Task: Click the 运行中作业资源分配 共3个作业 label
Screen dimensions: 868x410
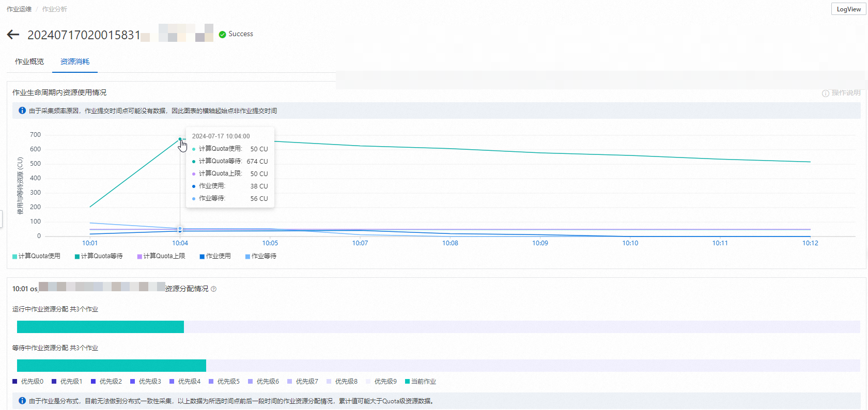Action: point(55,309)
